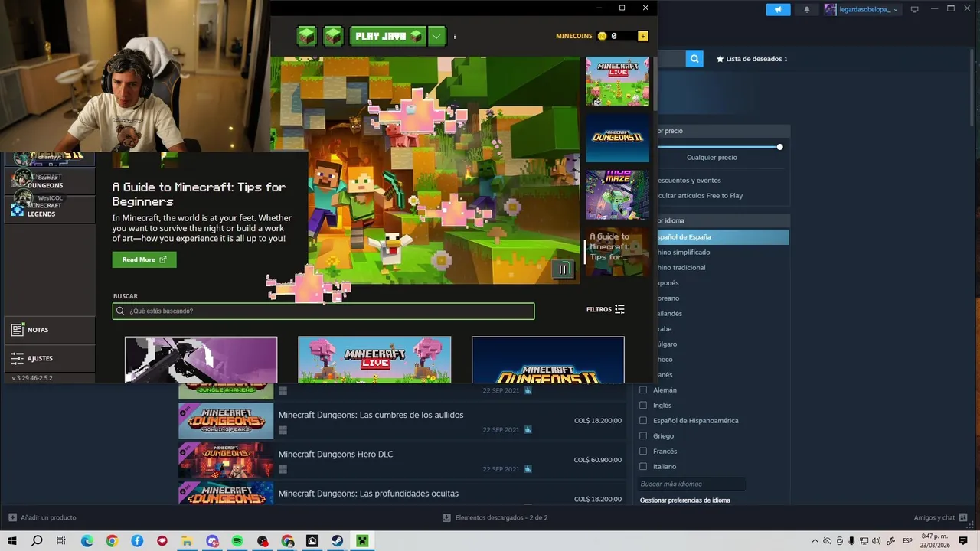
Task: Open the Minecraft Live news card
Action: click(x=374, y=360)
